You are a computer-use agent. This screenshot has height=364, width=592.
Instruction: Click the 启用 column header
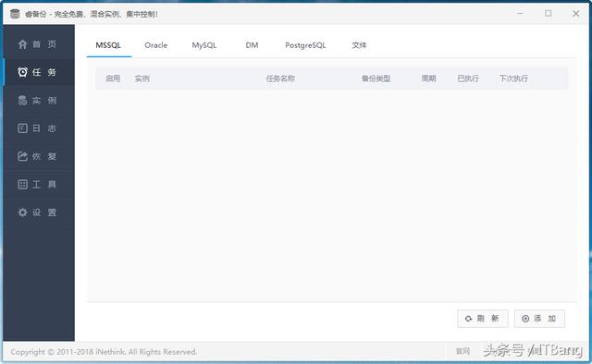pyautogui.click(x=113, y=79)
